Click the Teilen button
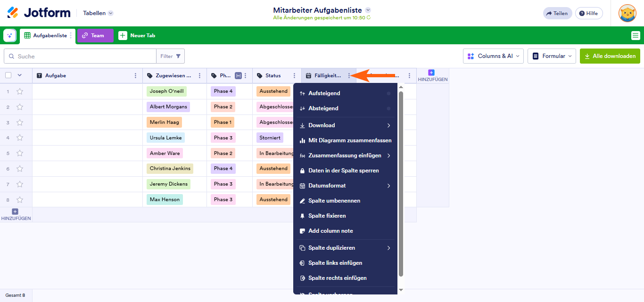Viewport: 644px width, 302px height. coord(557,13)
